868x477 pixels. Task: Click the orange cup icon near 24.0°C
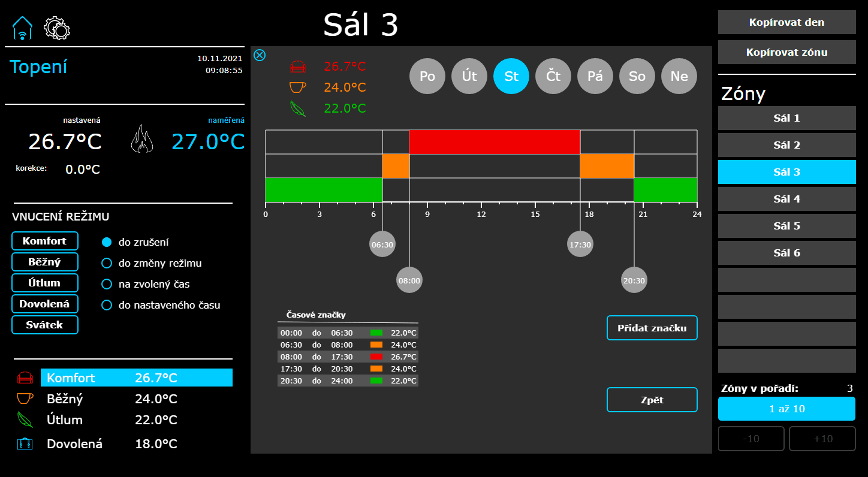[x=297, y=87]
